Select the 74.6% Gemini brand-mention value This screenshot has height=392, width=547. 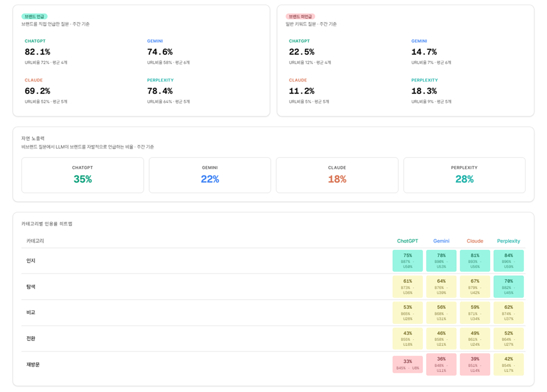(x=160, y=52)
